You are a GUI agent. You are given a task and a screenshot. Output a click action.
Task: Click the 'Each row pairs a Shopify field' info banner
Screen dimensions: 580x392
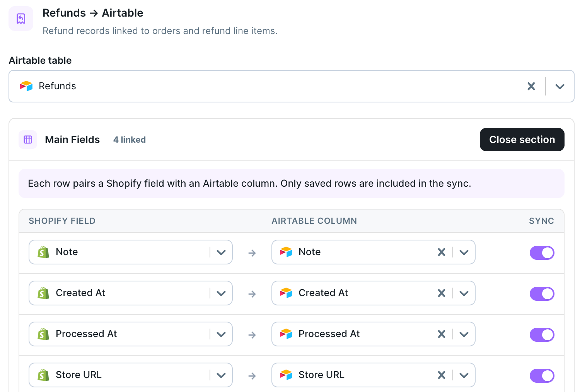(x=292, y=184)
